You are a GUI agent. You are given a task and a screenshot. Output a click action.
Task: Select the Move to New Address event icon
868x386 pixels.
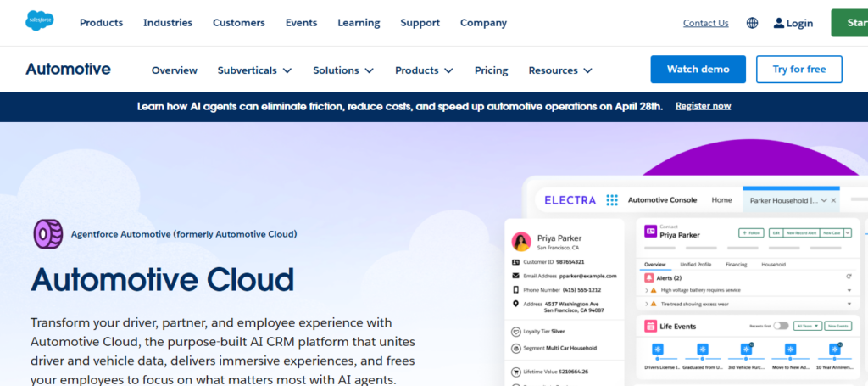pos(791,350)
